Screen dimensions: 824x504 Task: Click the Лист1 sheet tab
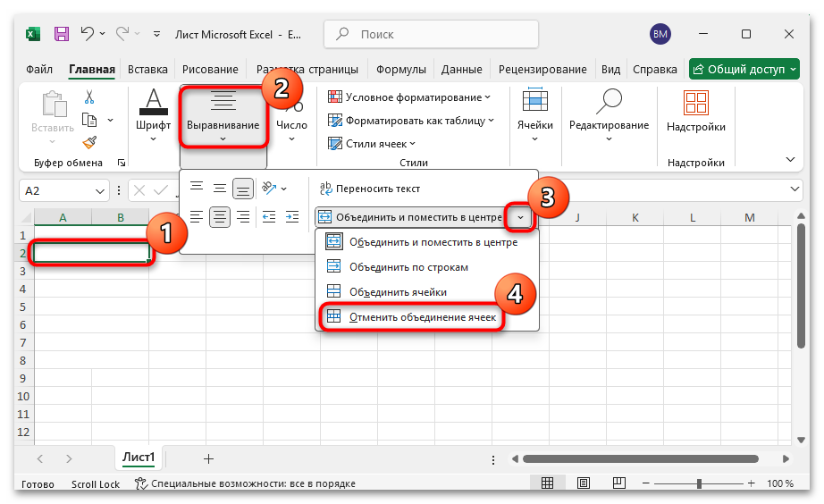point(139,458)
